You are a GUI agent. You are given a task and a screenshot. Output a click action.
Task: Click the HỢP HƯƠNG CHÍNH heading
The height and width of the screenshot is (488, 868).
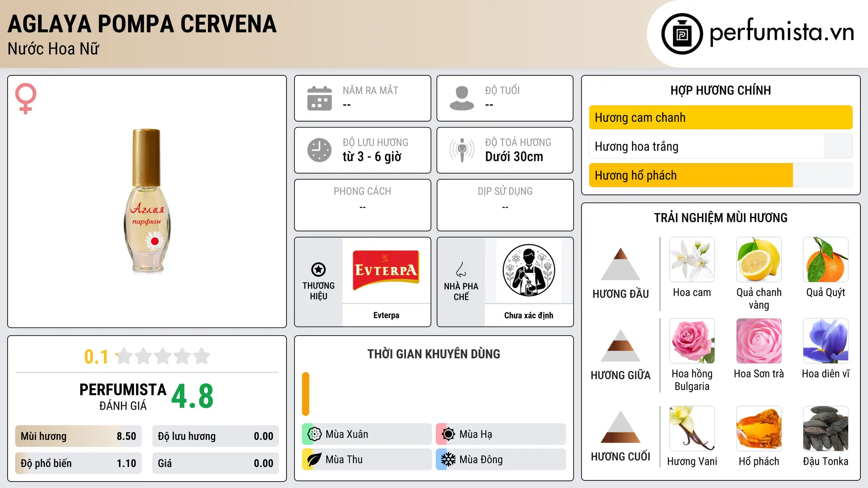721,90
